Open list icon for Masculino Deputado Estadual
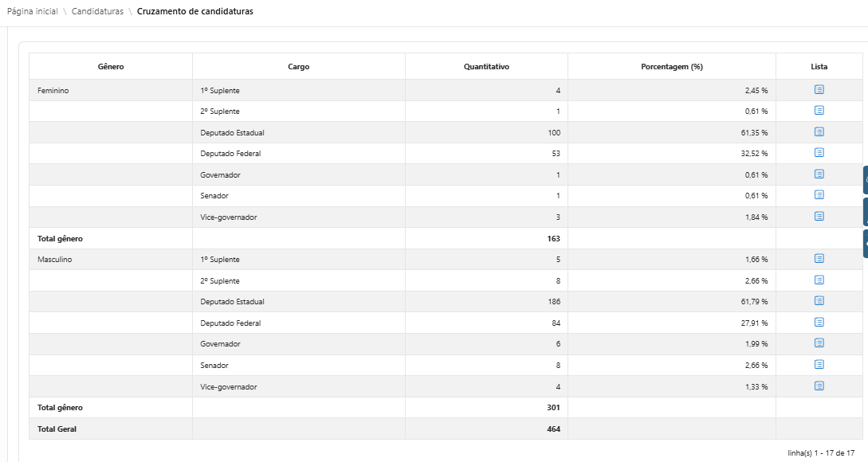 (819, 301)
